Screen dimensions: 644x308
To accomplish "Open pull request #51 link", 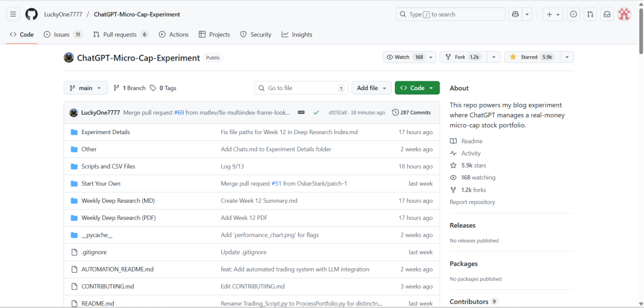I will pos(277,183).
